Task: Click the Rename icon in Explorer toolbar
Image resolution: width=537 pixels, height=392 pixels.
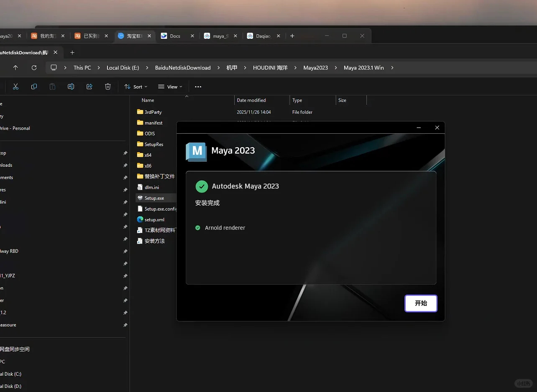Action: (x=71, y=87)
